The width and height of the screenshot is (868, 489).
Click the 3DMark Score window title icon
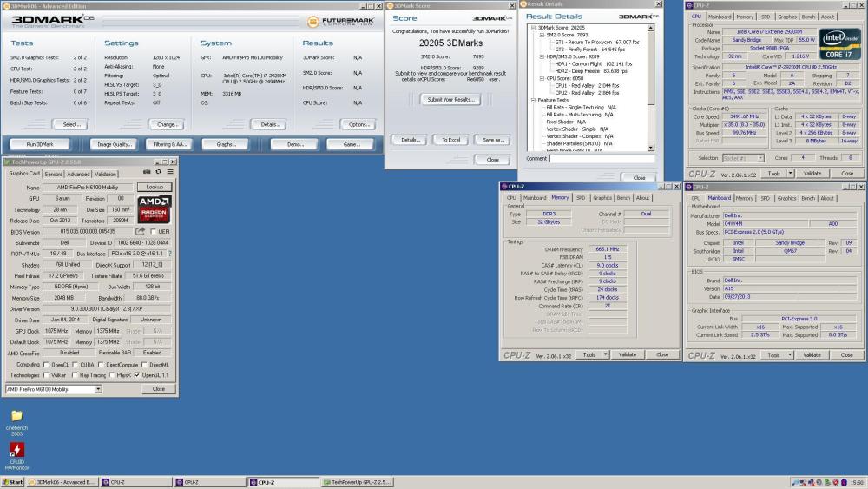390,6
